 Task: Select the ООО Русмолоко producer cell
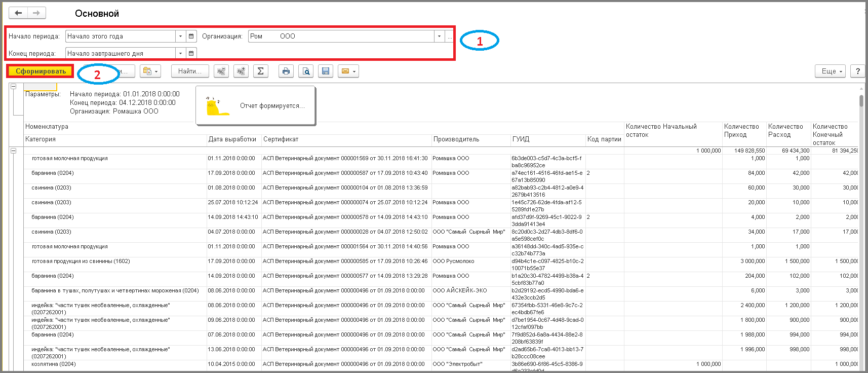pyautogui.click(x=471, y=265)
